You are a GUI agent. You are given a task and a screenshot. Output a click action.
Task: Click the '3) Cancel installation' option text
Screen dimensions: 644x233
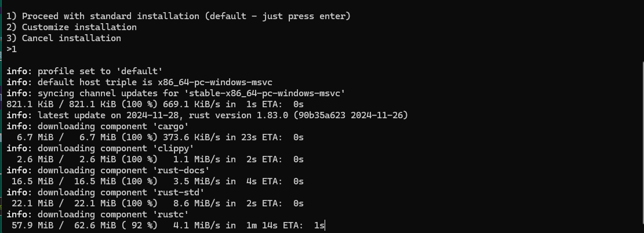(x=64, y=38)
